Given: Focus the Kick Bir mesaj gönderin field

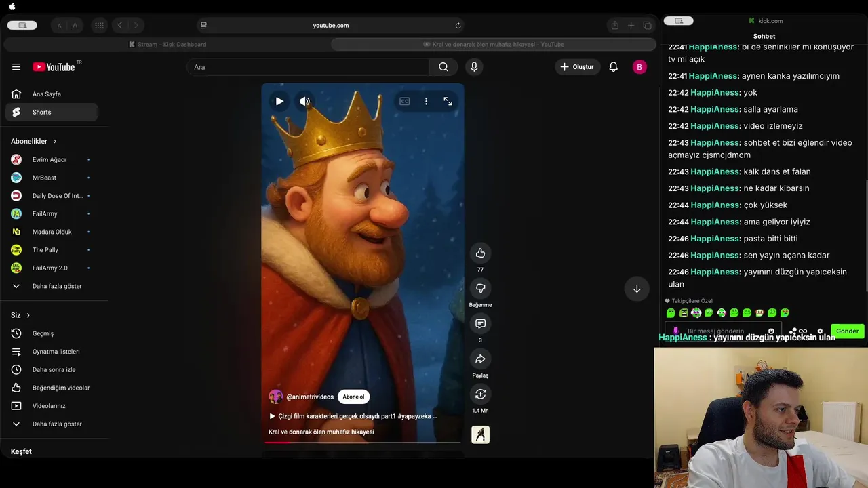Looking at the screenshot, I should [x=725, y=331].
